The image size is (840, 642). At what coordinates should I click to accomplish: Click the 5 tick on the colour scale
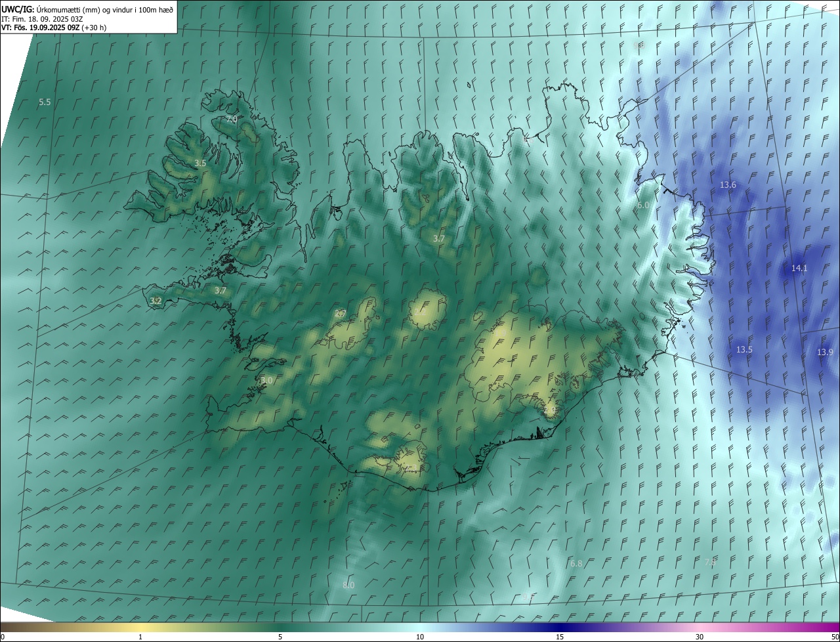pos(280,637)
